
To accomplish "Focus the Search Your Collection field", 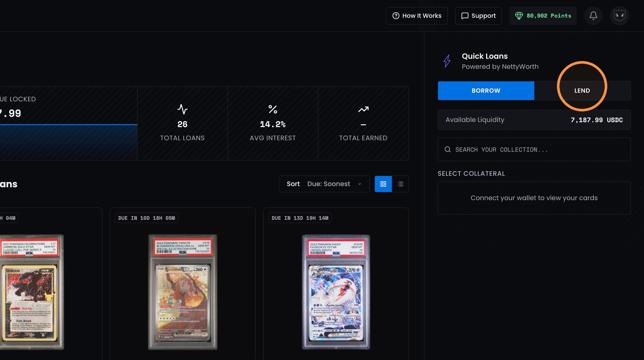I will (x=534, y=150).
